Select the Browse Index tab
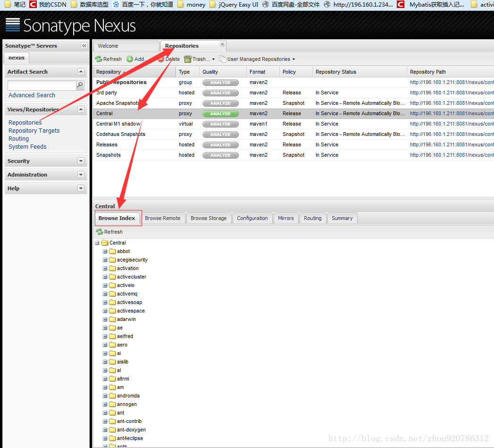494x448 pixels. (117, 218)
